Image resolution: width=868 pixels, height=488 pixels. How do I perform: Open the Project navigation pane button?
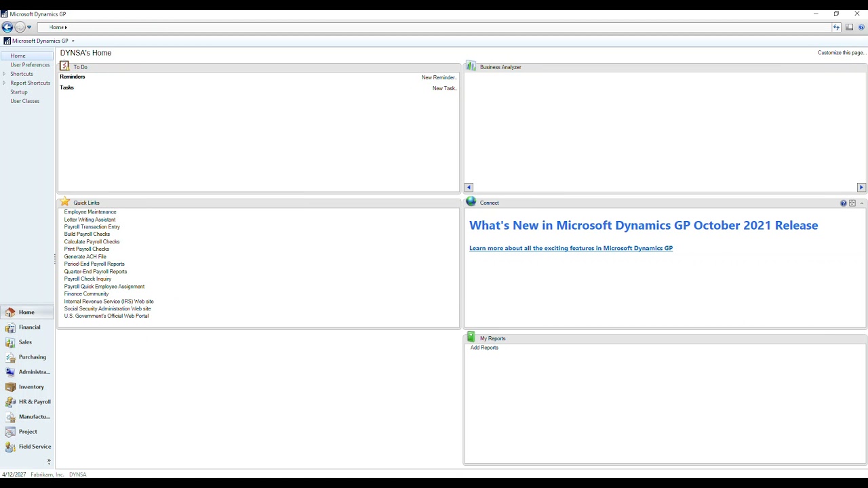pyautogui.click(x=27, y=432)
